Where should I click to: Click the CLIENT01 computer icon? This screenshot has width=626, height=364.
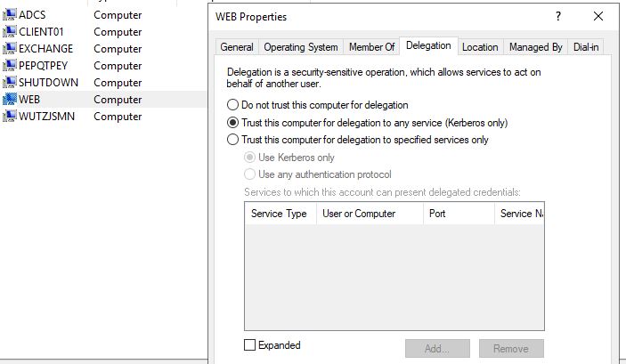coord(10,32)
